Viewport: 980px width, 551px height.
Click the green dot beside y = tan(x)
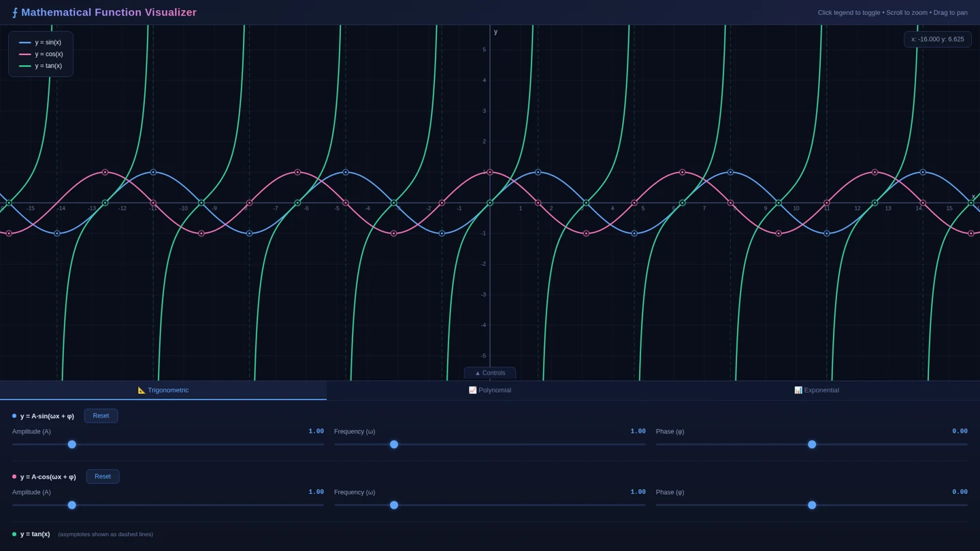tap(14, 534)
